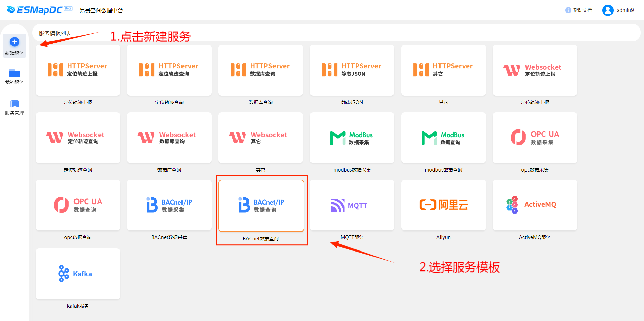
Task: Click the BACnet数据查询 caption
Action: coord(261,239)
